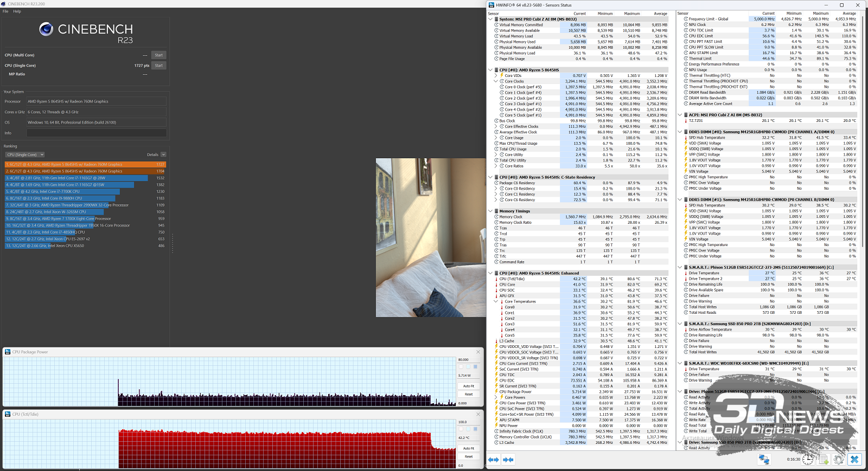The height and width of the screenshot is (471, 868).
Task: Click the collapse columns inward-arrows icon
Action: coord(508,460)
